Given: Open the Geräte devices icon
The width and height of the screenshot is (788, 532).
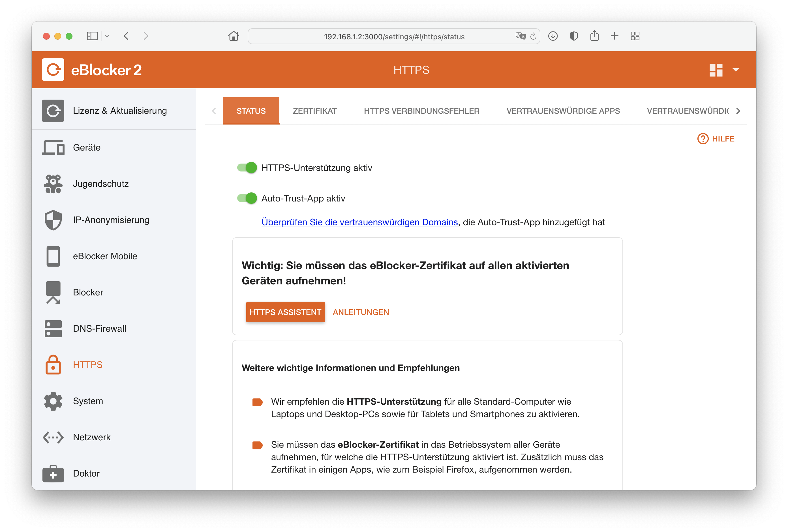Looking at the screenshot, I should [53, 147].
